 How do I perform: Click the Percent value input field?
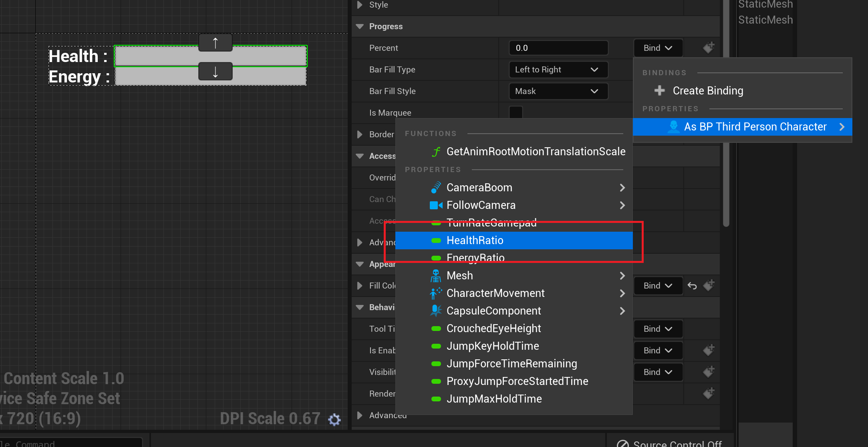click(558, 48)
